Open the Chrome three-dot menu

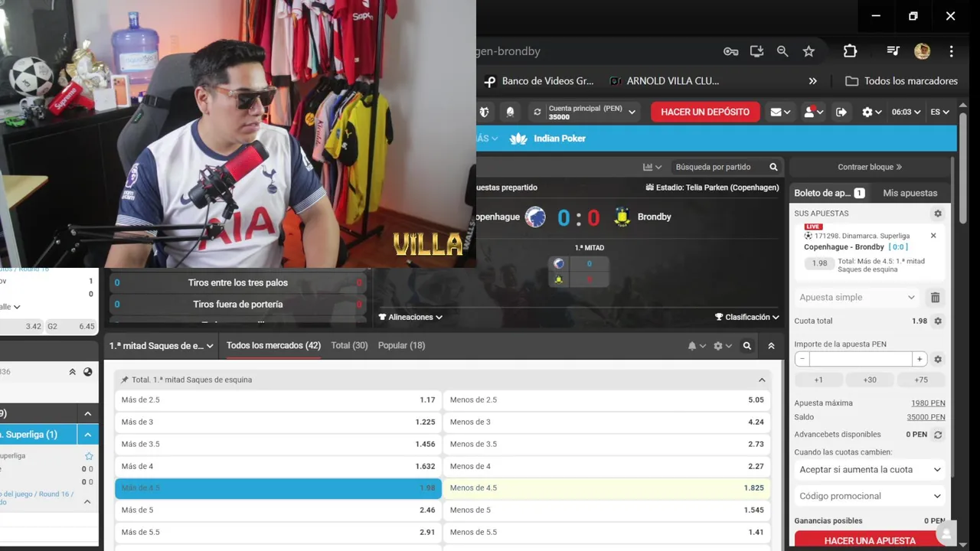click(951, 51)
